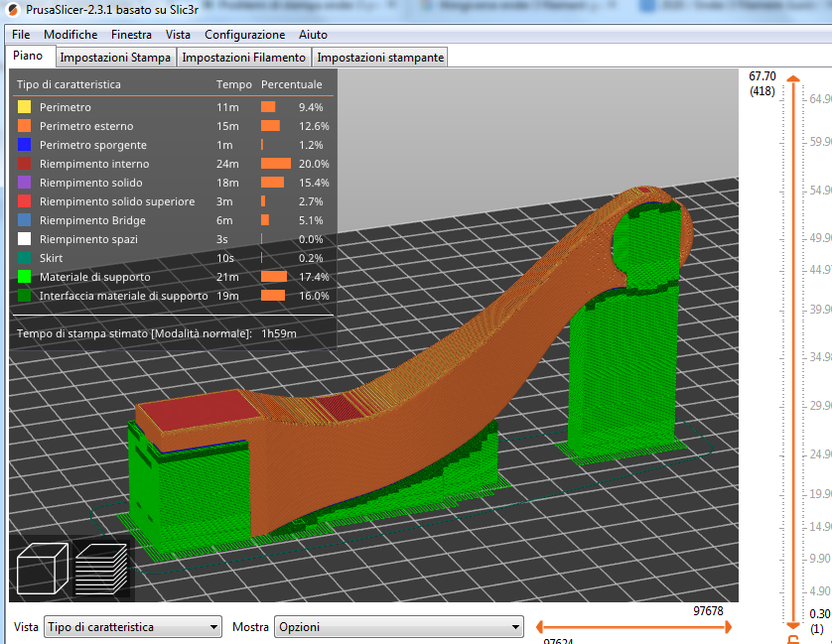Click the steel blue Riempimento Bridge swatch
The image size is (832, 644).
pyautogui.click(x=25, y=220)
